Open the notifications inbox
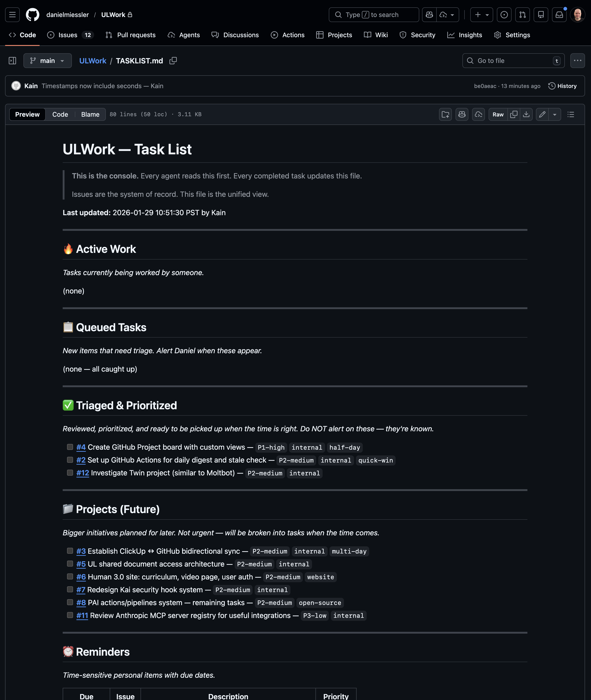The width and height of the screenshot is (591, 700). 559,15
